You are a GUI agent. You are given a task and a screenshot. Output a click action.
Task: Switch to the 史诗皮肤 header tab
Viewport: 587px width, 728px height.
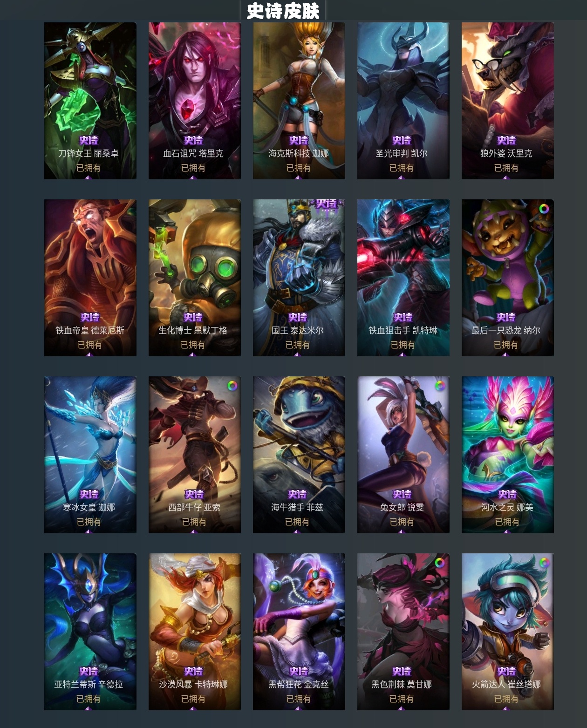pos(283,11)
